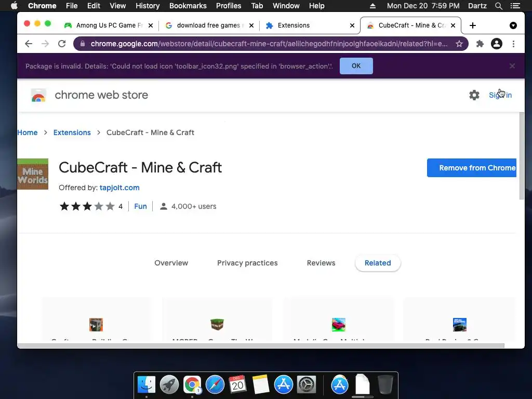Click the vertical page scrollbar
Image resolution: width=532 pixels, height=399 pixels.
click(x=522, y=156)
